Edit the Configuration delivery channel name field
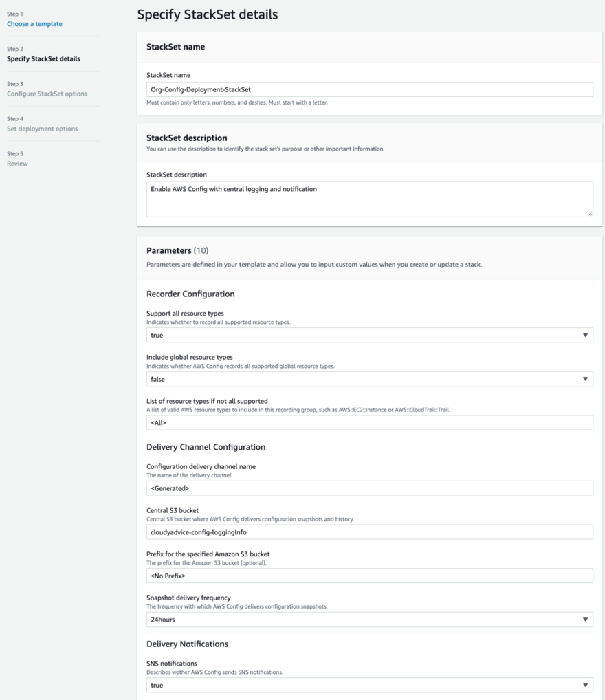 tap(369, 488)
